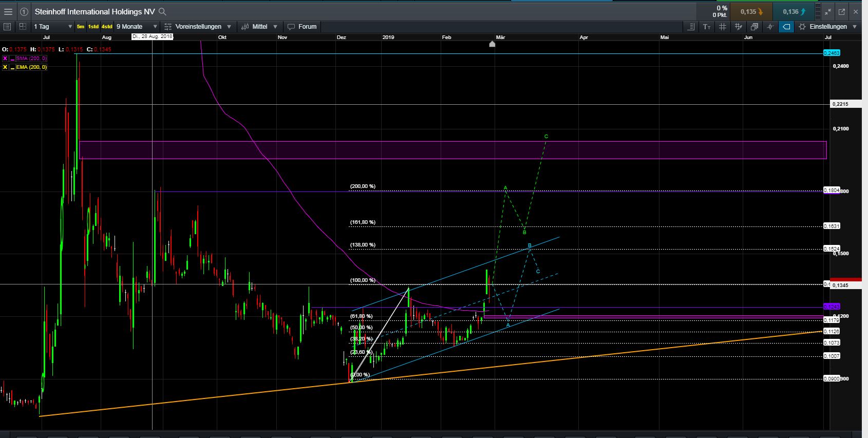Click the green wave label C
This screenshot has height=438, width=868.
click(546, 137)
